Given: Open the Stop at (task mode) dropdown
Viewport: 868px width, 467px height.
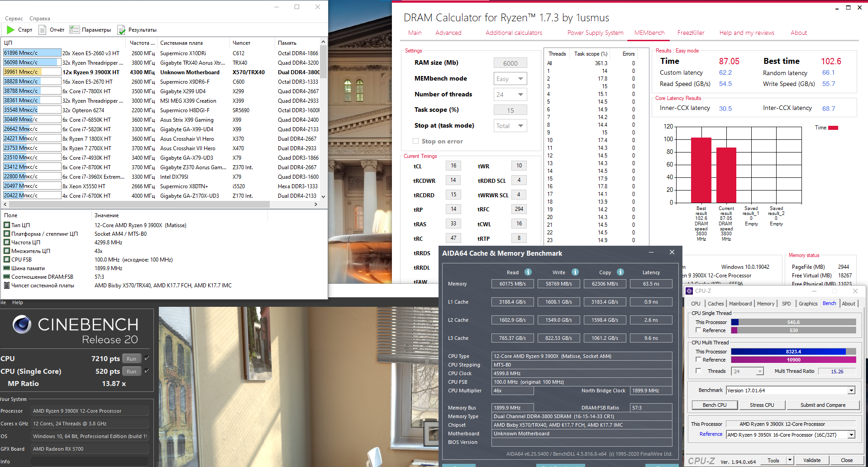Looking at the screenshot, I should point(510,126).
